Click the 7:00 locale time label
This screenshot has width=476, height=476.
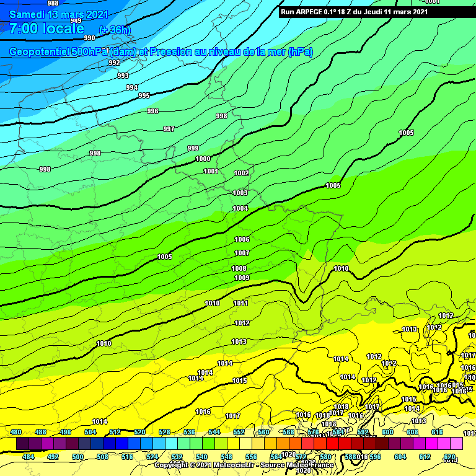point(46,29)
